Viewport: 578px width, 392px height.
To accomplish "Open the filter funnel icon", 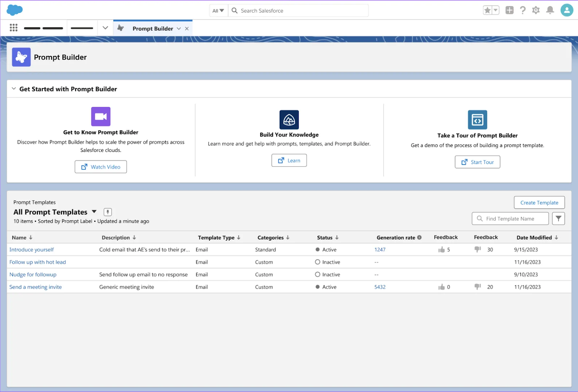I will tap(558, 219).
